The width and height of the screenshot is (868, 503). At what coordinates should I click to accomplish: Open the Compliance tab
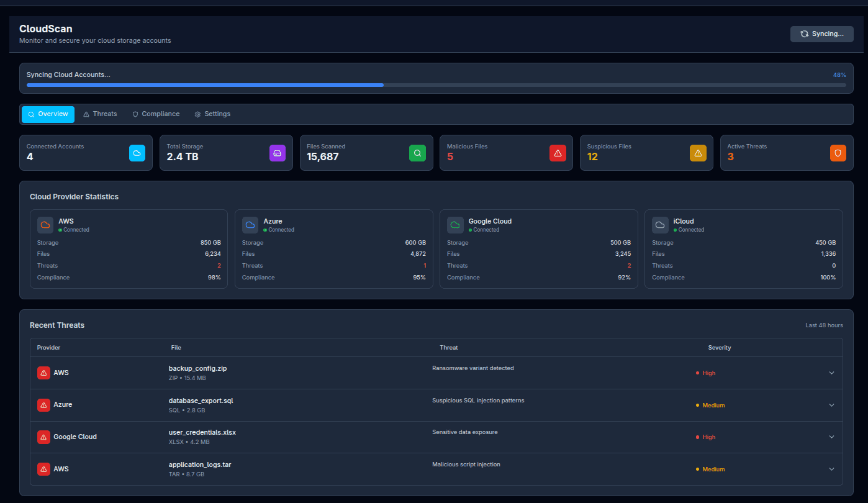[x=155, y=114]
